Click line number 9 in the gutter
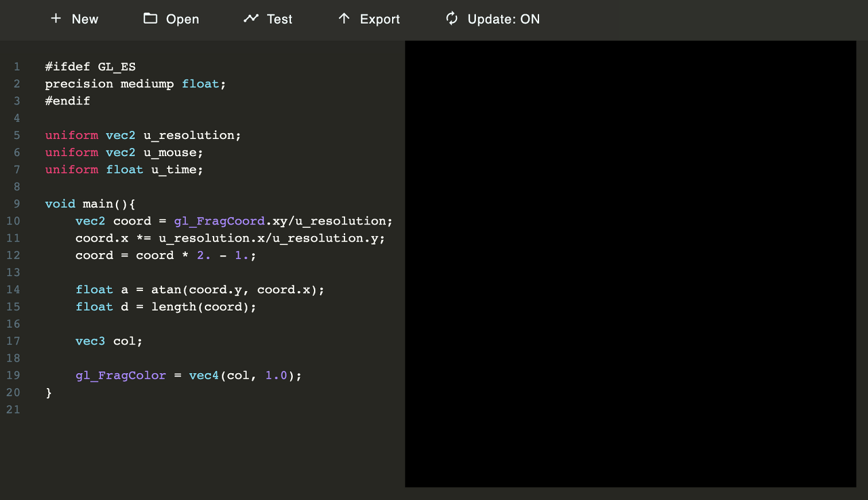 point(17,204)
